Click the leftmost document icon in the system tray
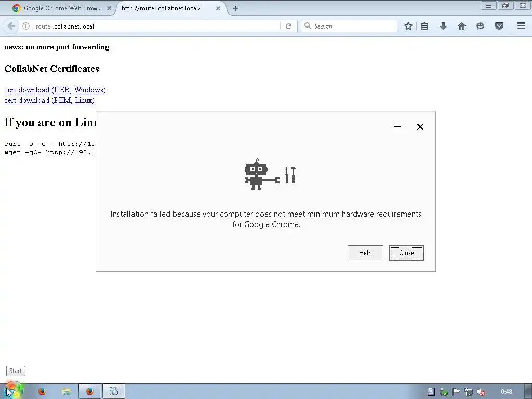This screenshot has height=399, width=532. (431, 392)
